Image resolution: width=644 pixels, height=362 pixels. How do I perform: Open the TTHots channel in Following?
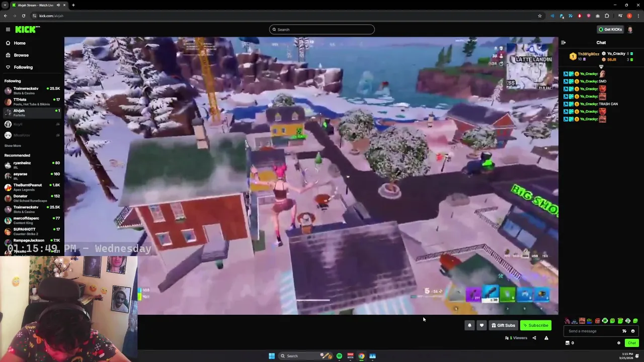32,102
